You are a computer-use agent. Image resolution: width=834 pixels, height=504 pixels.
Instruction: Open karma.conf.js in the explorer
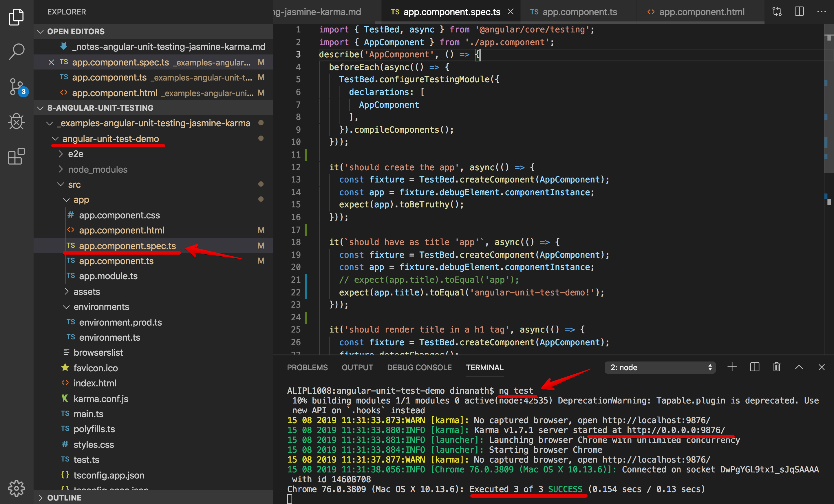(x=100, y=399)
